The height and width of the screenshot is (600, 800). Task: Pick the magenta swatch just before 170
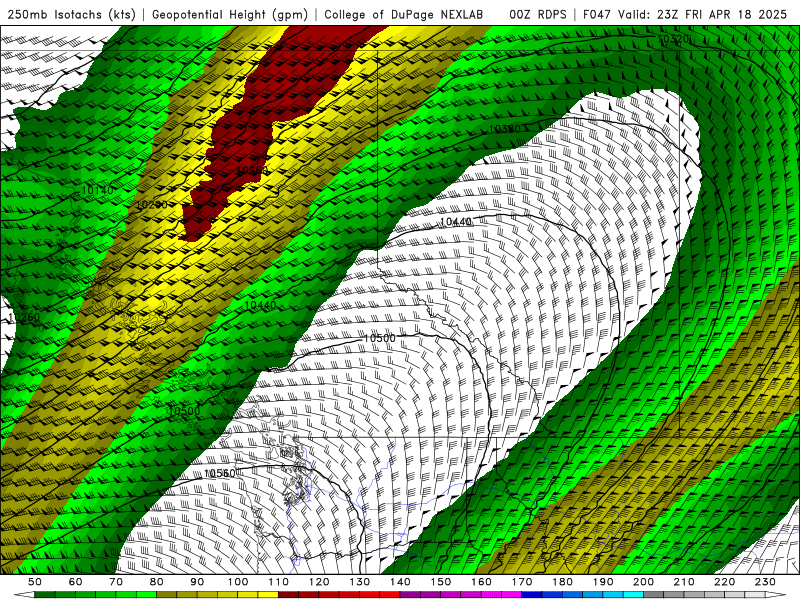coord(512,595)
